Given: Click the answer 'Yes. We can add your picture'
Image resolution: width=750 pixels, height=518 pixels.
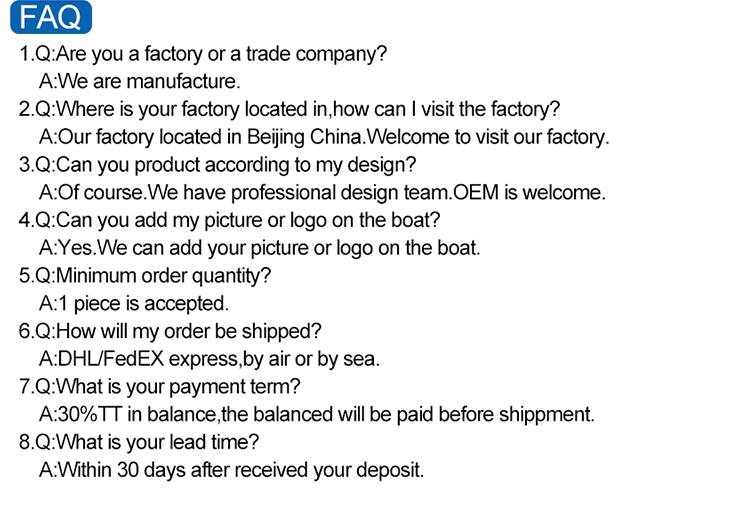Looking at the screenshot, I should tap(260, 247).
